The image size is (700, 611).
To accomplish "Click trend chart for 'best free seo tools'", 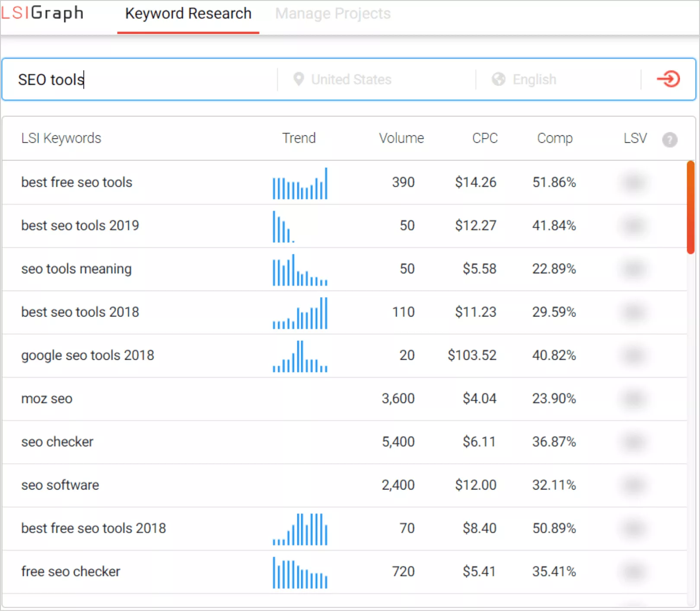I will (300, 183).
